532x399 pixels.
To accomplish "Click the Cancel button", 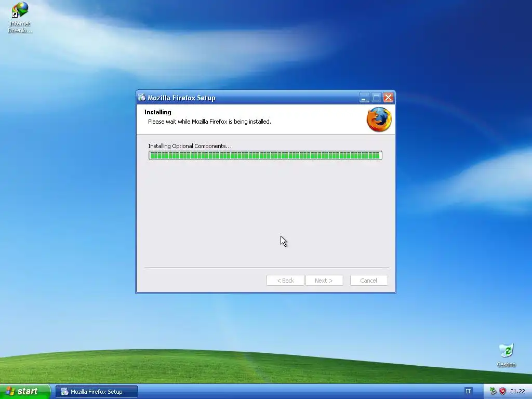I will tap(369, 280).
